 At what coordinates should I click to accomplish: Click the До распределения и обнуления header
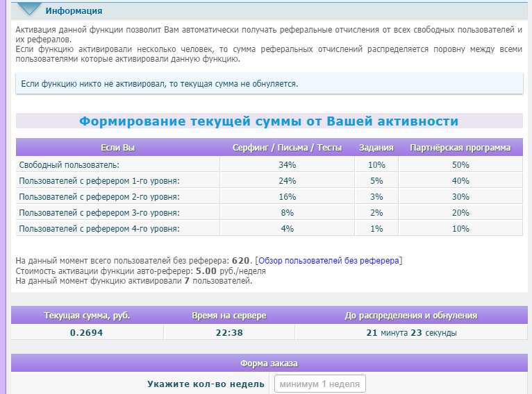411,316
